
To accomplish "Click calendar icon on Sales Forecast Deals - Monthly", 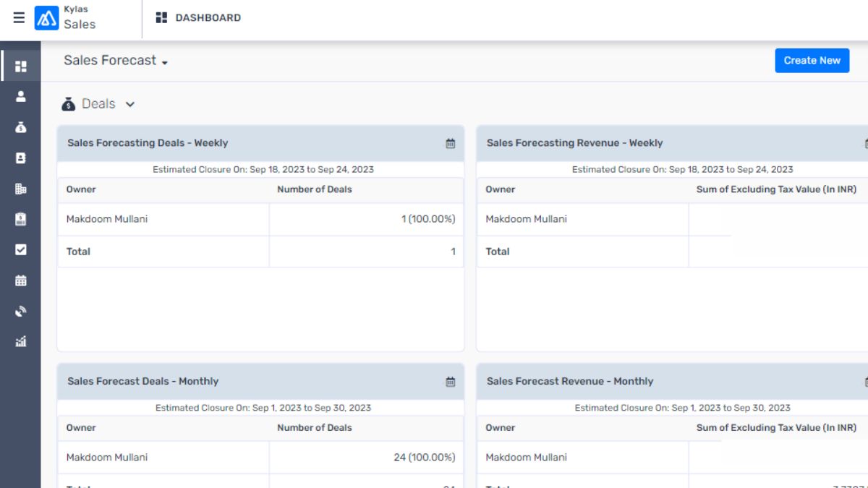I will pos(451,382).
